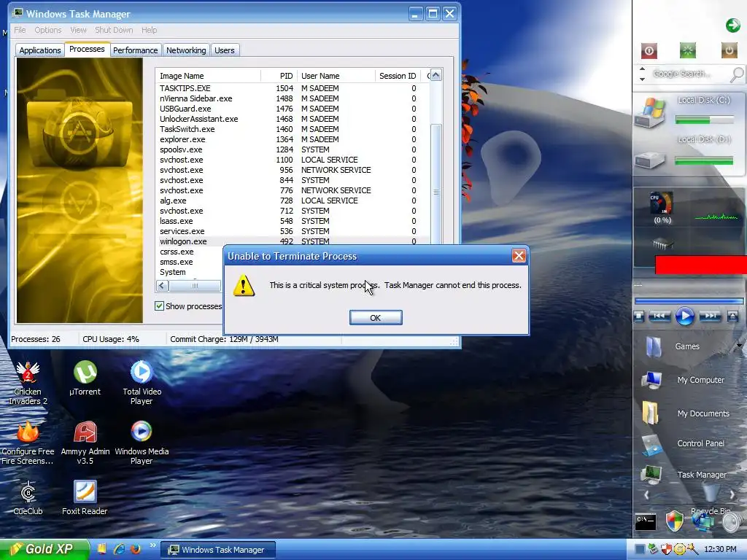747x560 pixels.
Task: Click sidebar launcher right arrow
Action: click(x=732, y=495)
